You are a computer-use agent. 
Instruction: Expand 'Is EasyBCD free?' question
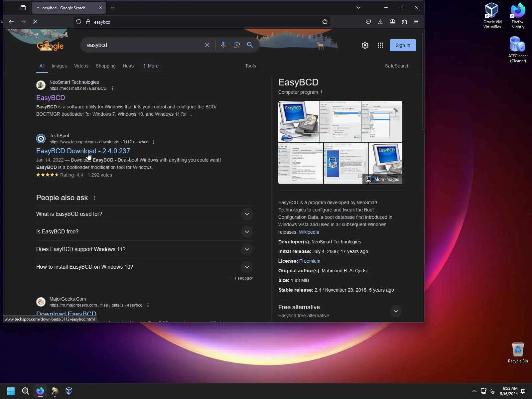[x=144, y=232]
